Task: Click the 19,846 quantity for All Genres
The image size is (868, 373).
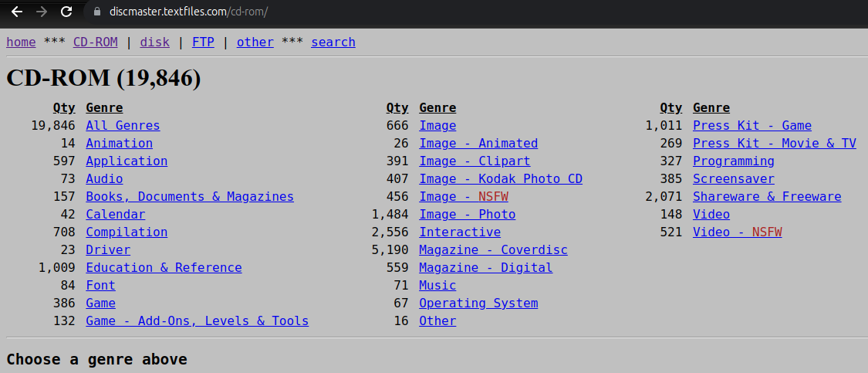Action: tap(53, 126)
